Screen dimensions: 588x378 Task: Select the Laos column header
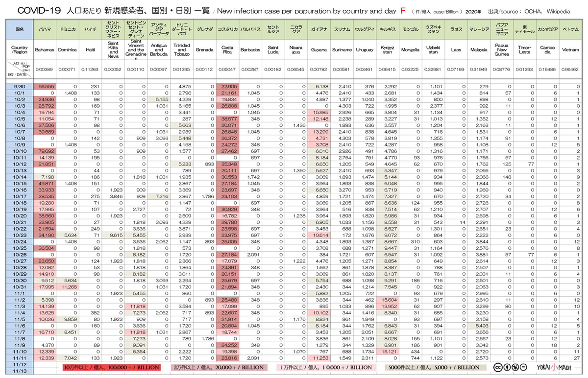tap(456, 50)
